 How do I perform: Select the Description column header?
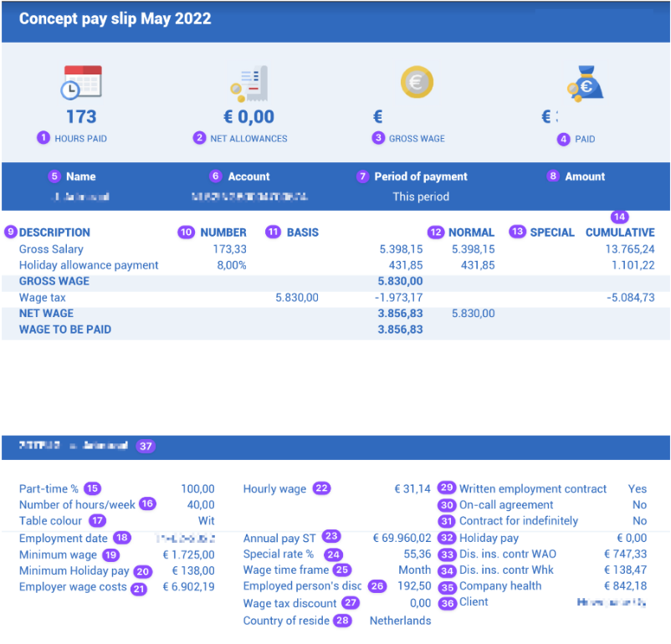click(x=54, y=233)
